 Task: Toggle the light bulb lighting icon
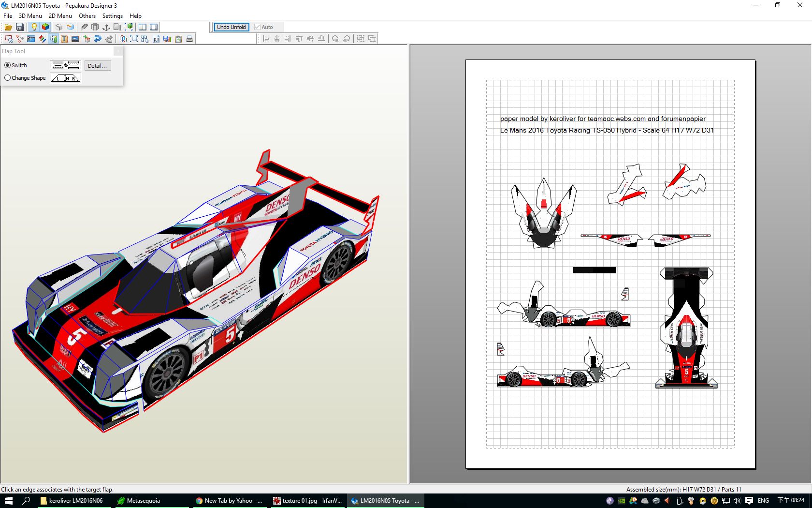pyautogui.click(x=34, y=27)
